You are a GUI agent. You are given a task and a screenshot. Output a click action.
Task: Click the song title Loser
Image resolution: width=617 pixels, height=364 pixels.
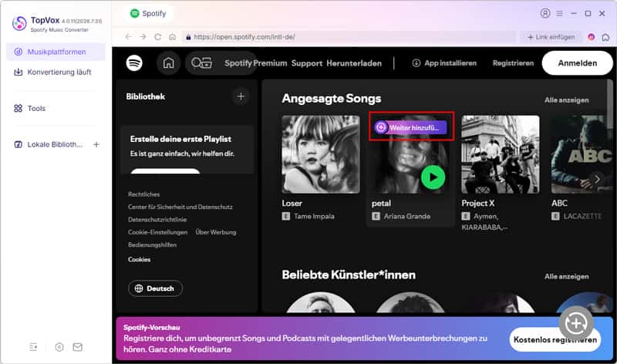point(292,204)
